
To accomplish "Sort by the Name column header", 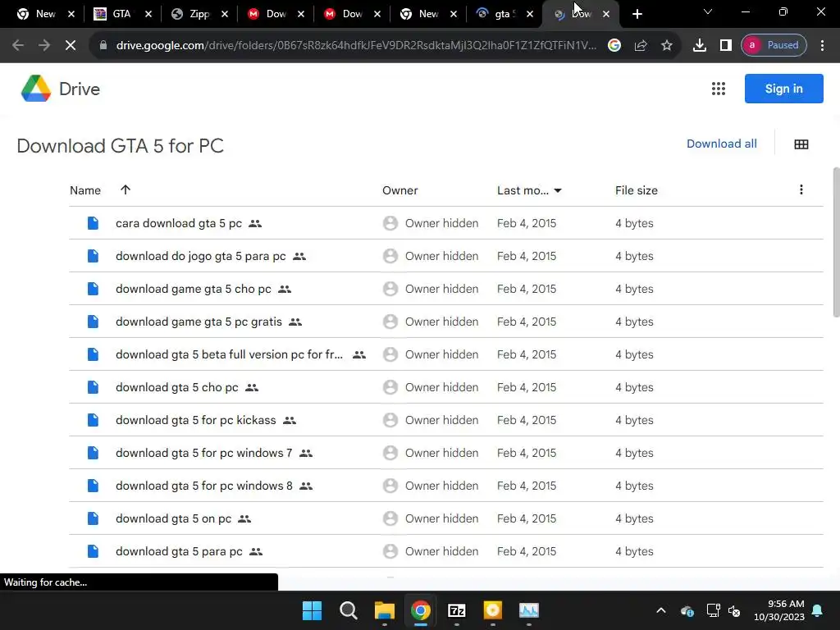I will pos(85,190).
